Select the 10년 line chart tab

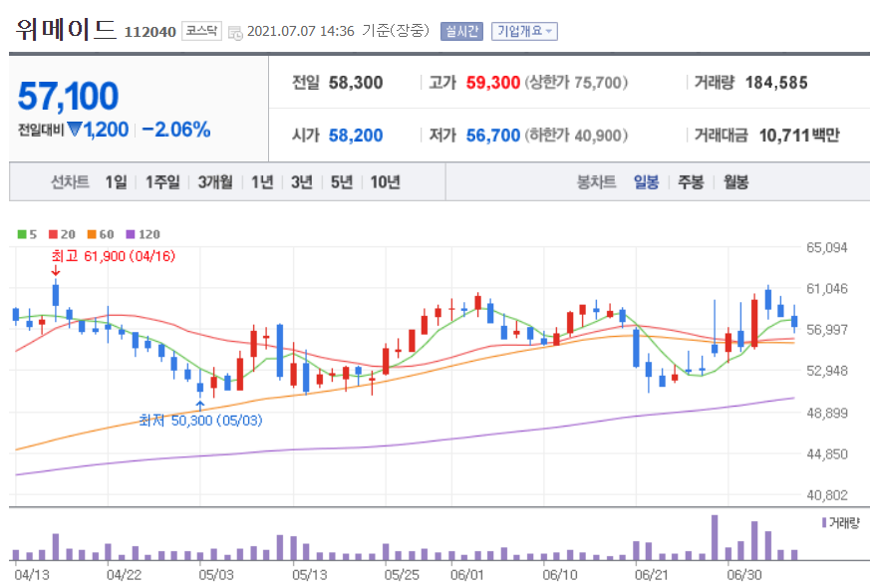385,181
